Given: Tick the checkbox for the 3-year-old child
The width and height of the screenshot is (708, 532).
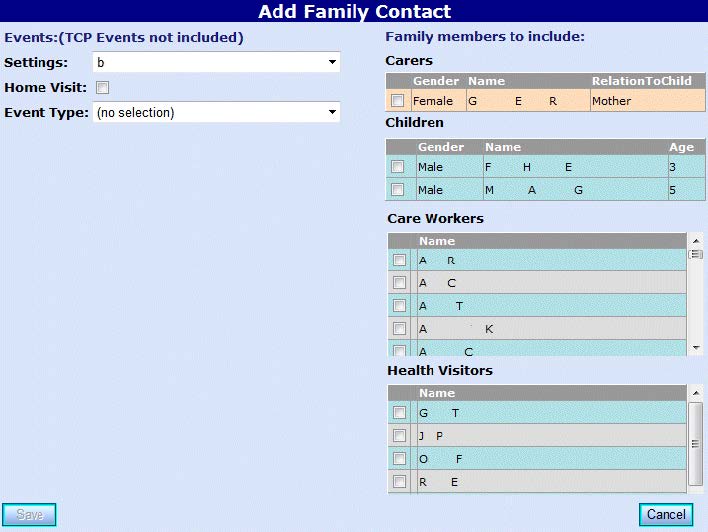Looking at the screenshot, I should [x=398, y=167].
